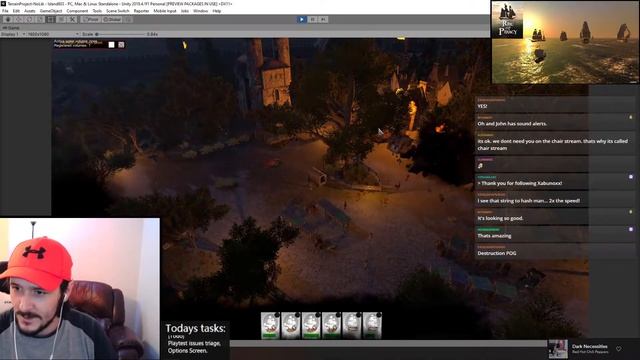This screenshot has width=640, height=360.
Task: Open the Display 1 dropdown
Action: click(13, 34)
